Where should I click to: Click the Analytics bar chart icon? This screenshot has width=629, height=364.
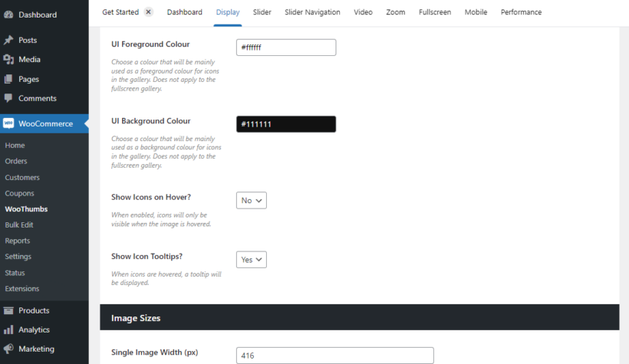click(x=8, y=330)
